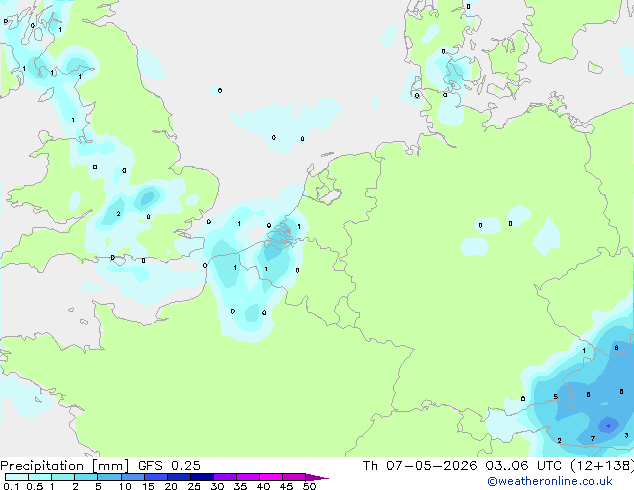The height and width of the screenshot is (490, 634).
Task: Click the 40 mm magenta legend swatch
Action: tap(271, 477)
